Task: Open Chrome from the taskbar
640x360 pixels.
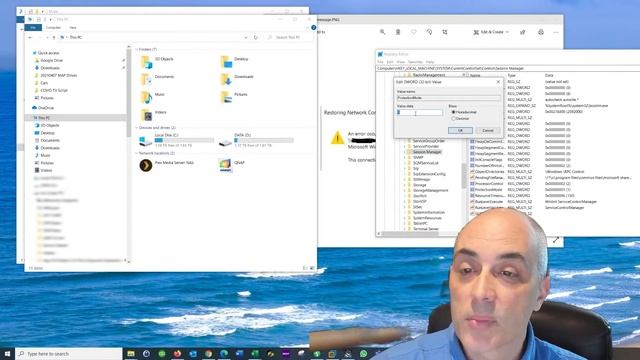Action: (208, 353)
